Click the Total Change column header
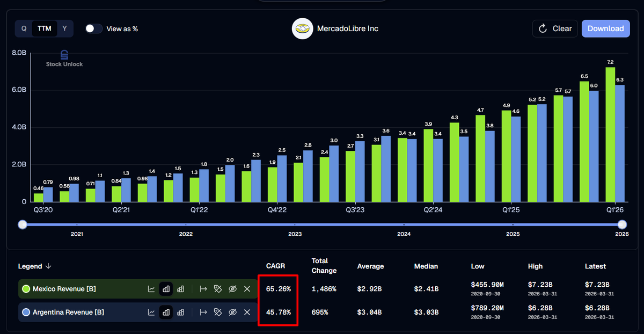The width and height of the screenshot is (644, 334). tap(324, 266)
